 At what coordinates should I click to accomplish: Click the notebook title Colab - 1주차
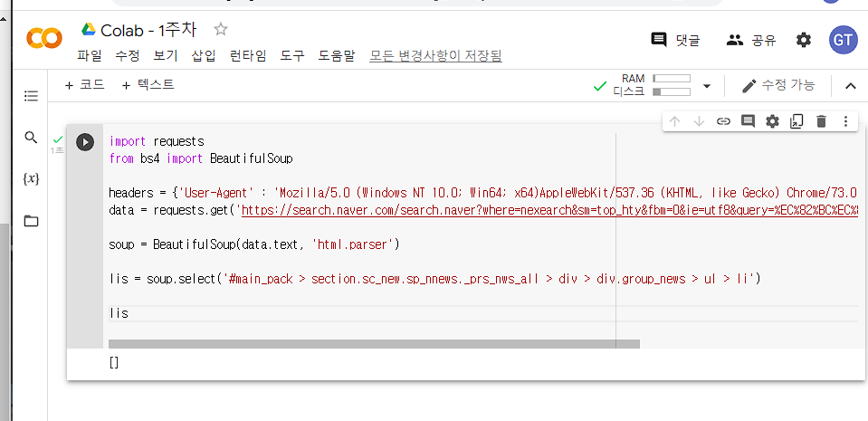point(148,29)
